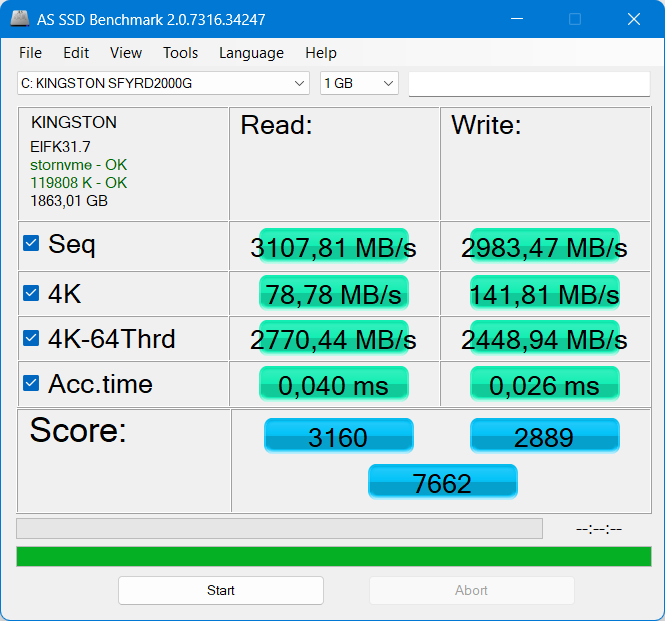
Task: Click the 4K-64Thrd write result 2448,94 MB/s
Action: [x=545, y=339]
